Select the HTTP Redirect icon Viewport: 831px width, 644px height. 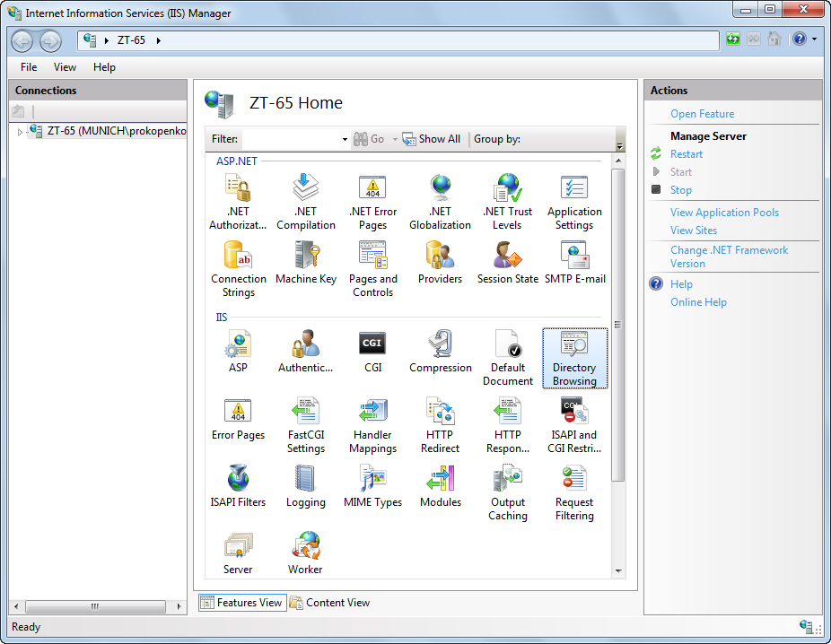coord(440,425)
